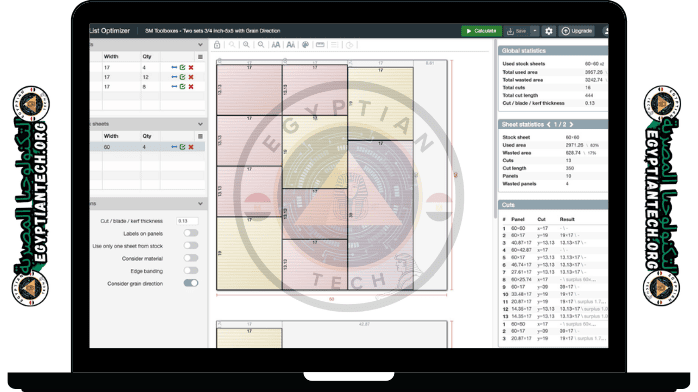Run Calculate button
Image resolution: width=698 pixels, height=392 pixels.
tap(481, 31)
